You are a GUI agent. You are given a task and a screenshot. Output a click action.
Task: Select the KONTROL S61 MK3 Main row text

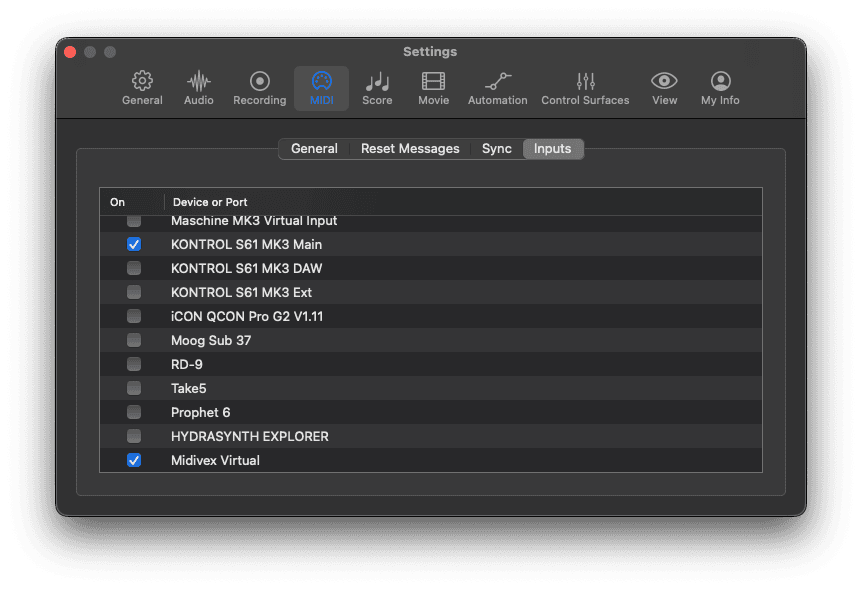pyautogui.click(x=246, y=244)
